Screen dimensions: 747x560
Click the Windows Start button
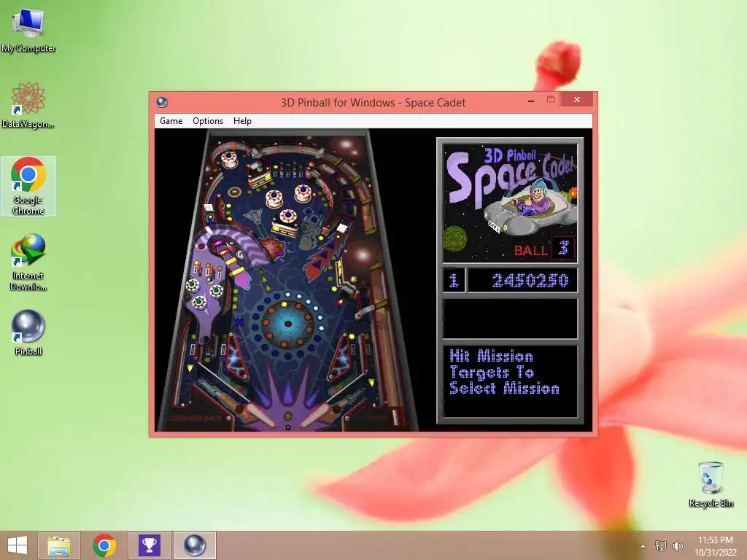click(18, 545)
